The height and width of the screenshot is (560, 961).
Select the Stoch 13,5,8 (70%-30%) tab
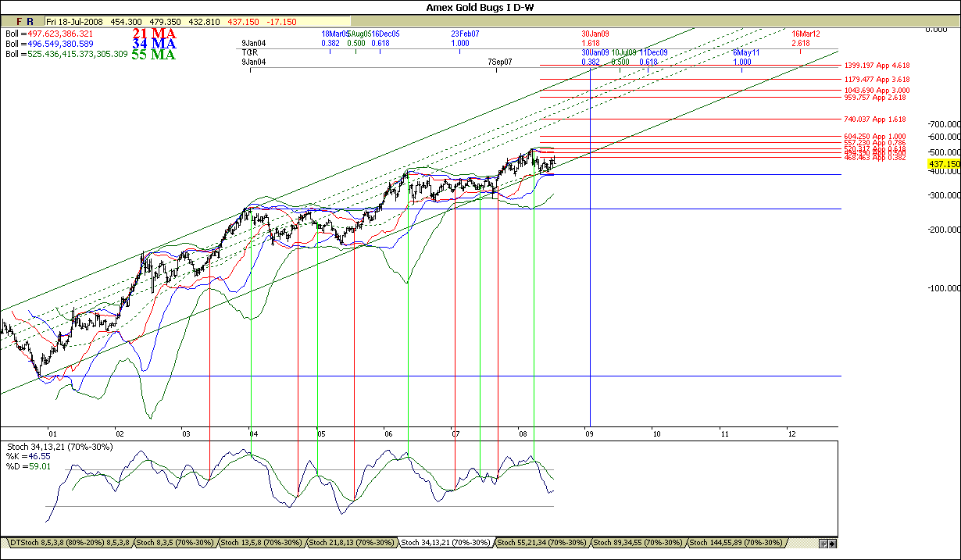click(263, 542)
